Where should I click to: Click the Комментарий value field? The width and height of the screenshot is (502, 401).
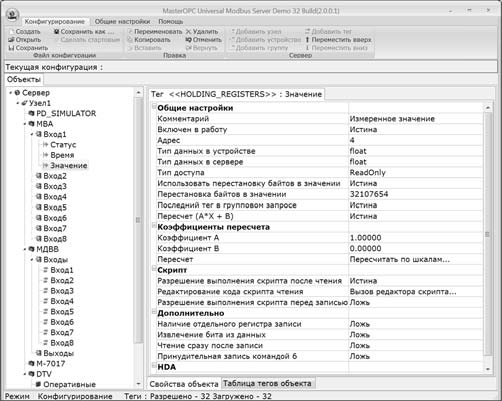[x=415, y=119]
